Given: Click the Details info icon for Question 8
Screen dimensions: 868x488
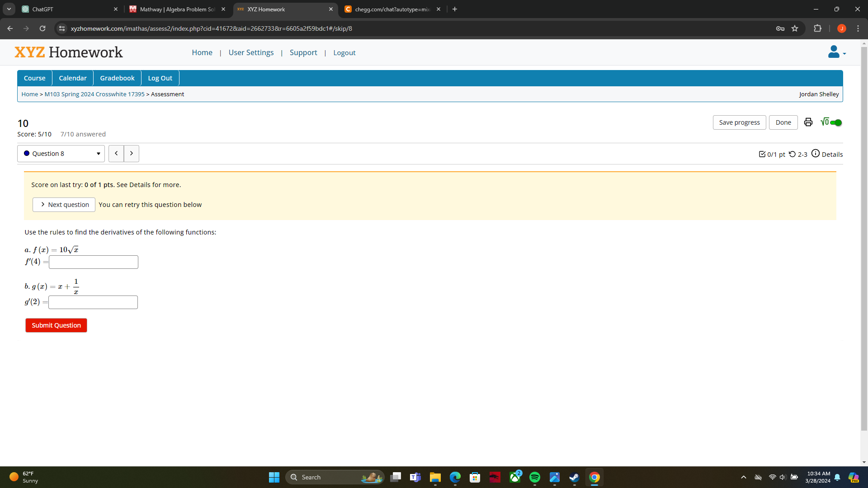Looking at the screenshot, I should point(816,154).
